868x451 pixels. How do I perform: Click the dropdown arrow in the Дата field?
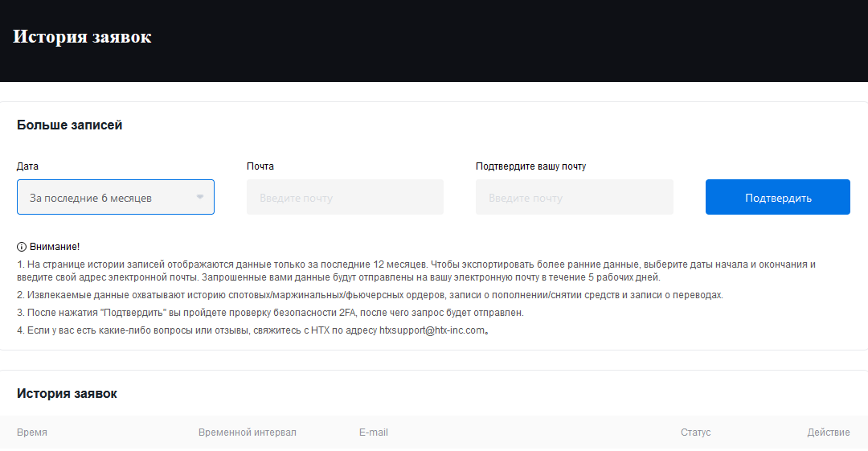[200, 197]
